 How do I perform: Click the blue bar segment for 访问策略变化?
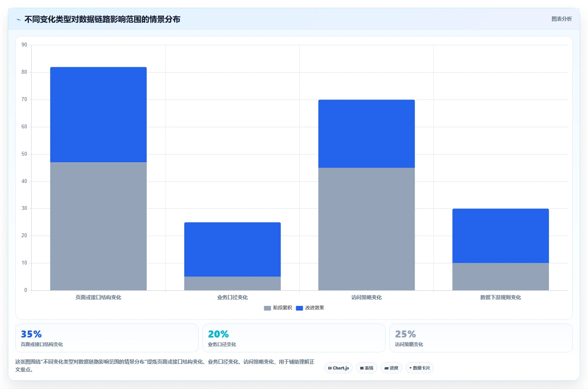(x=366, y=134)
